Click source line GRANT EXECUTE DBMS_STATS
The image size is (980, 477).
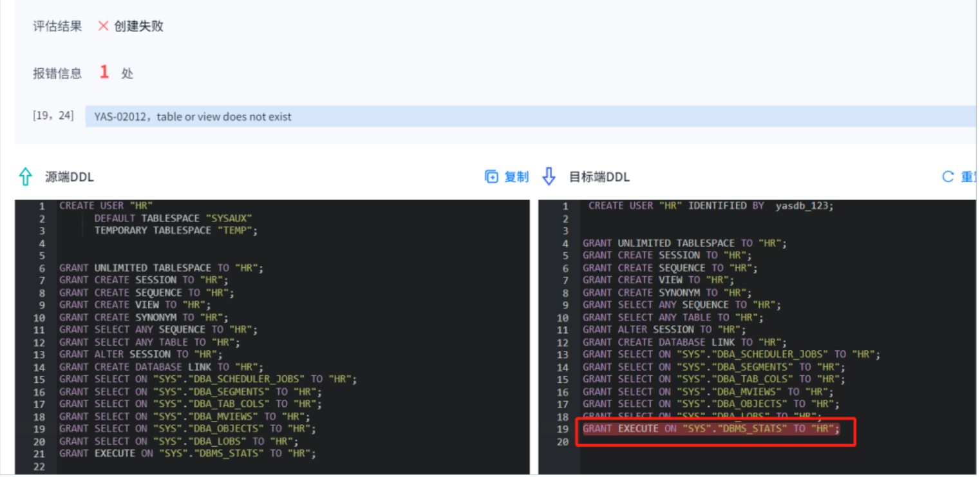click(188, 453)
